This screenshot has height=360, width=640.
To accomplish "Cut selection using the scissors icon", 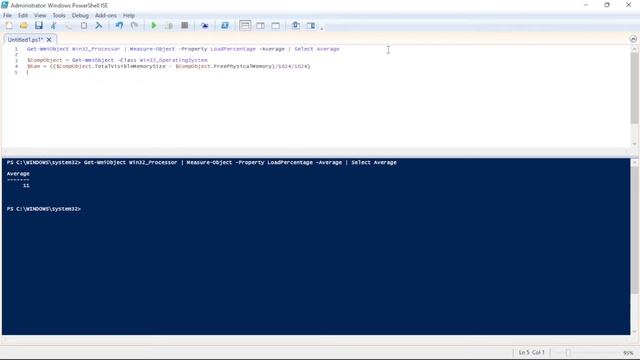I will (53, 25).
